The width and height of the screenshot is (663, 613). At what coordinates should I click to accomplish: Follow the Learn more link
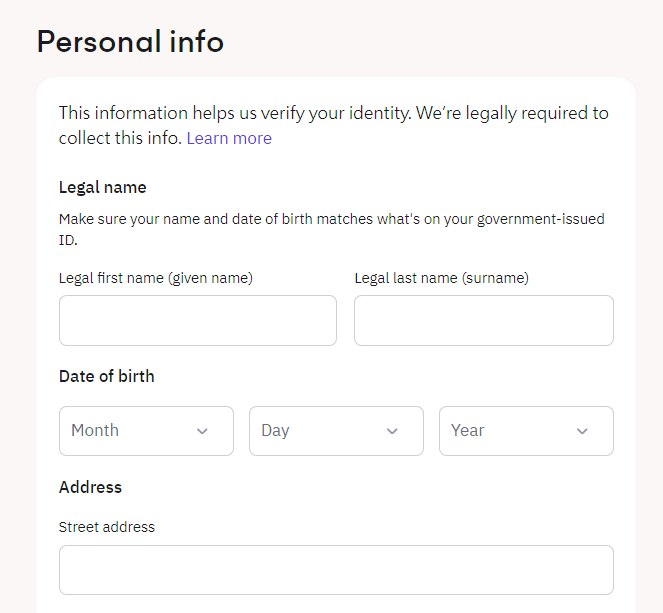point(229,138)
